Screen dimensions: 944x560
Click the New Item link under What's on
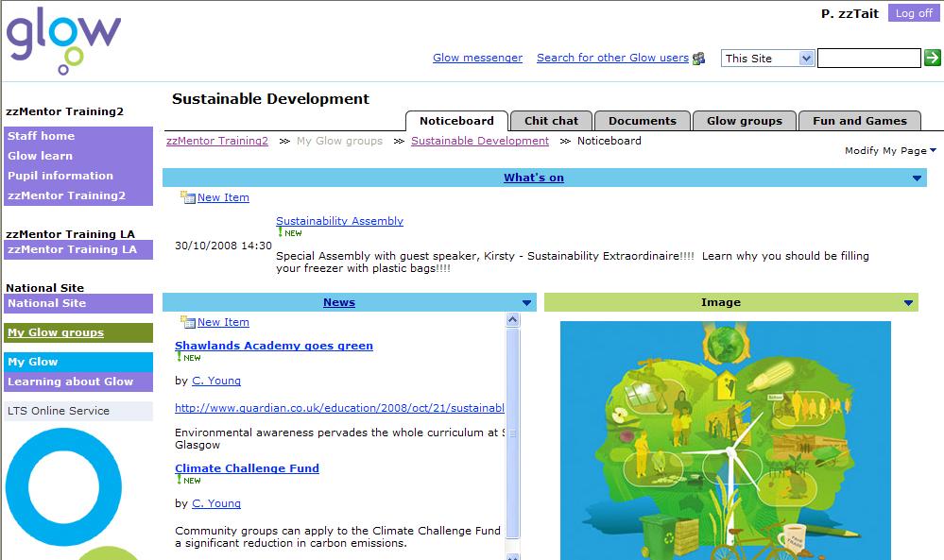[x=223, y=197]
